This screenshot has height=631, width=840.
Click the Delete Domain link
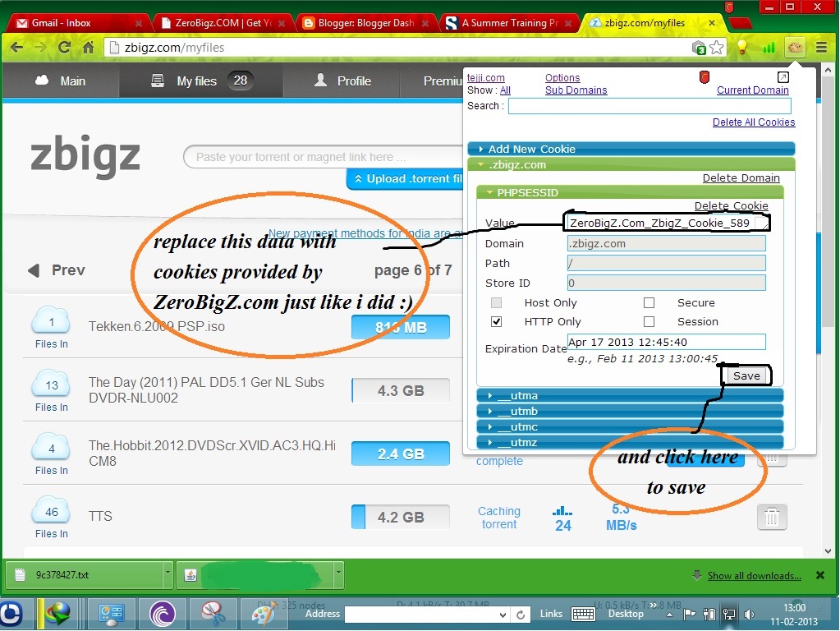[x=741, y=178]
